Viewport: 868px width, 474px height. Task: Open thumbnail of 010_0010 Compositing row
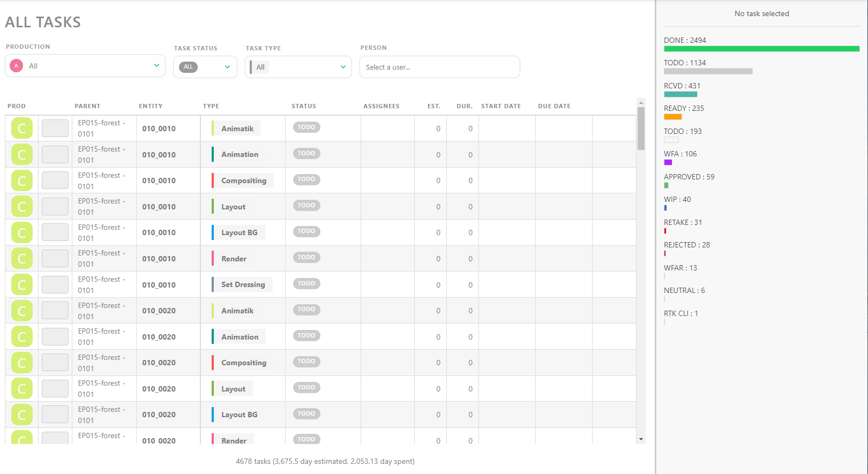[55, 180]
